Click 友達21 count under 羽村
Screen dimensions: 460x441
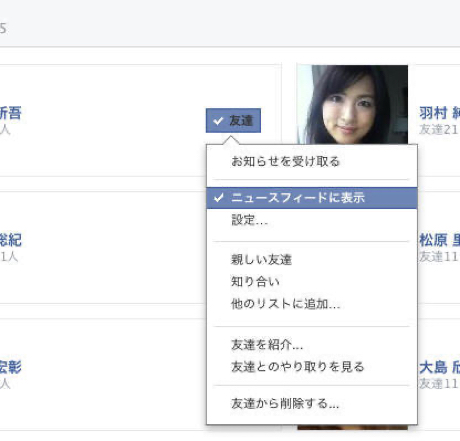tap(439, 129)
